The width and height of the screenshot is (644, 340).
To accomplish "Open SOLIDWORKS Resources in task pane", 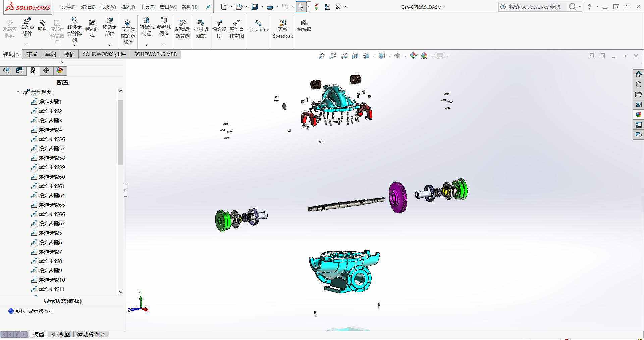I will 639,74.
